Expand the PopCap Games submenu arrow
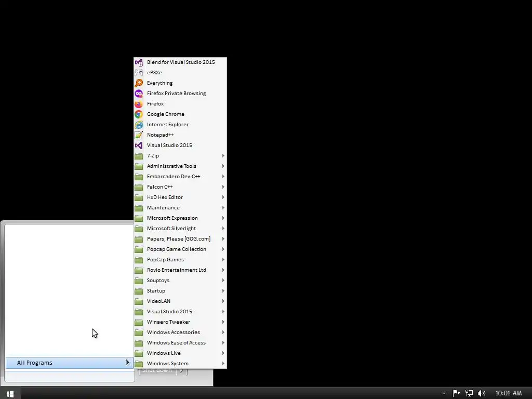 tap(223, 260)
